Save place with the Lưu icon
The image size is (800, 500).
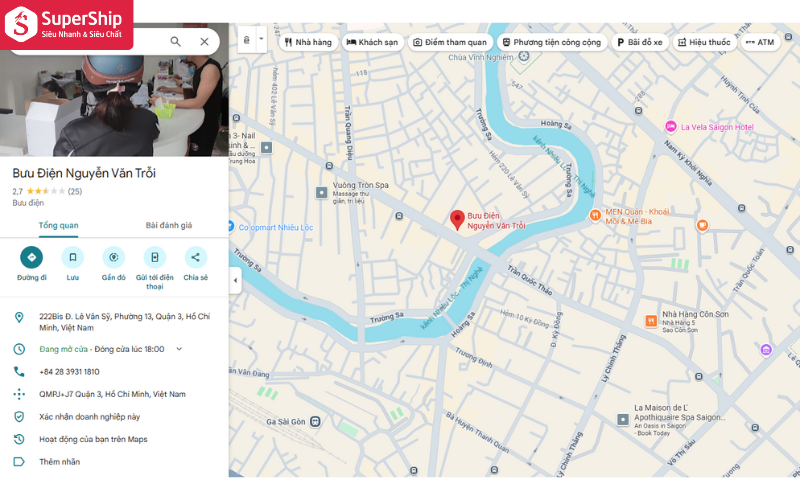click(72, 257)
